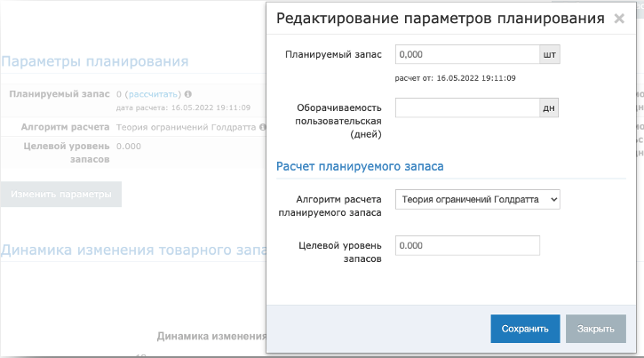Close the dialog with the X icon

coord(619,19)
